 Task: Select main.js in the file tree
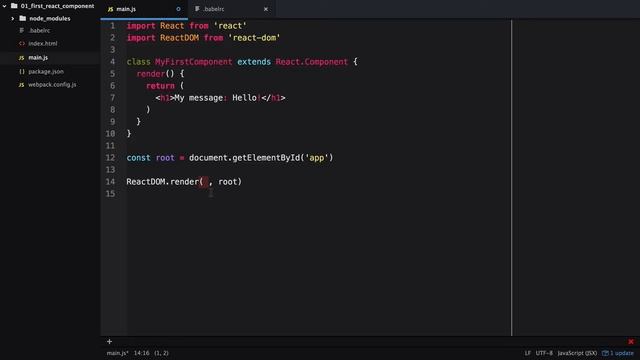coord(38,58)
